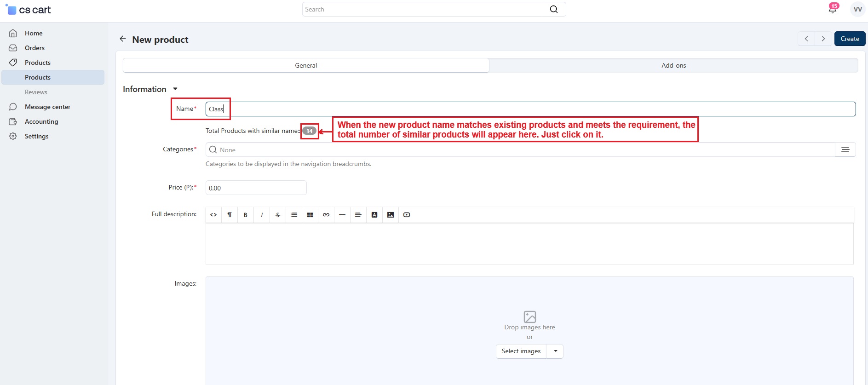Click the Create button
Screen dimensions: 868x385
pyautogui.click(x=850, y=39)
